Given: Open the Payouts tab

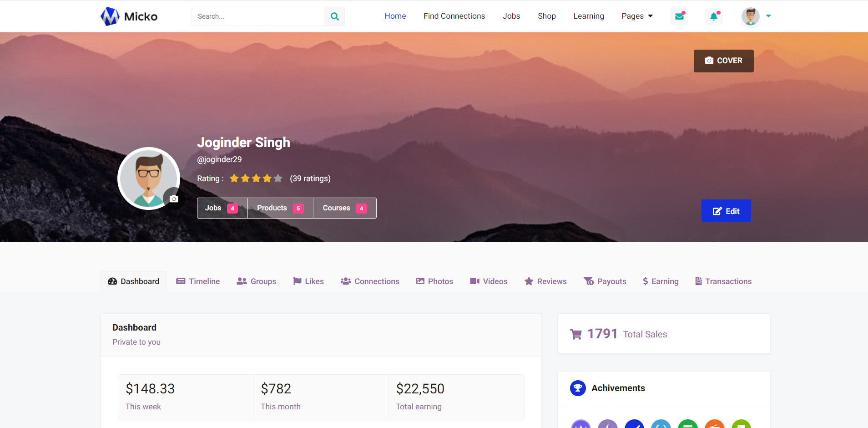Looking at the screenshot, I should [605, 281].
